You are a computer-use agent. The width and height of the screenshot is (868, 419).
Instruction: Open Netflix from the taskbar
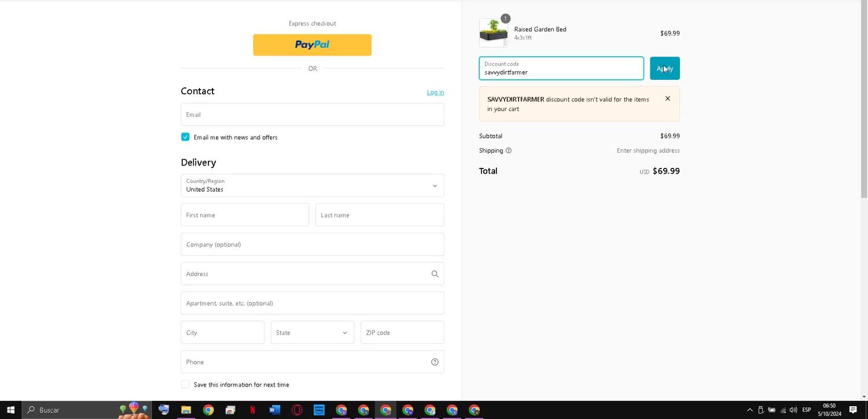click(x=252, y=410)
